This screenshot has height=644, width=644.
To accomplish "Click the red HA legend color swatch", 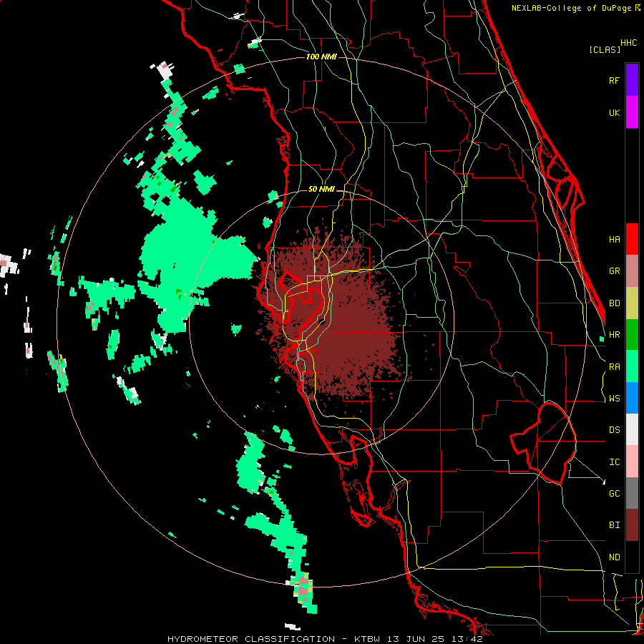I will coord(632,239).
